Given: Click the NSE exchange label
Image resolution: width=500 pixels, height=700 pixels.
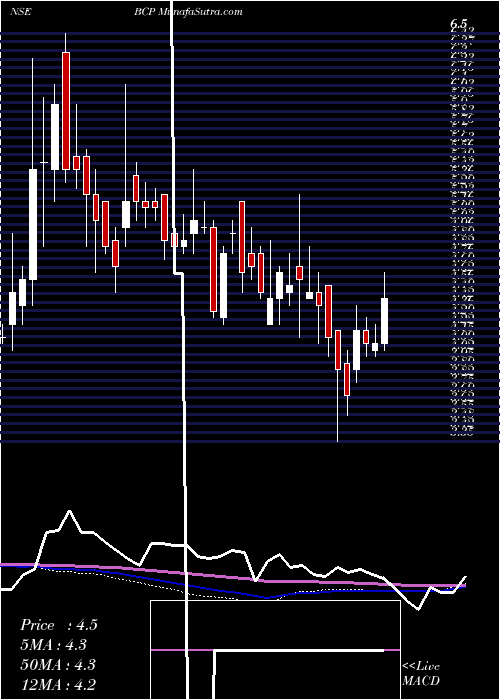Looking at the screenshot, I should click(x=20, y=12).
